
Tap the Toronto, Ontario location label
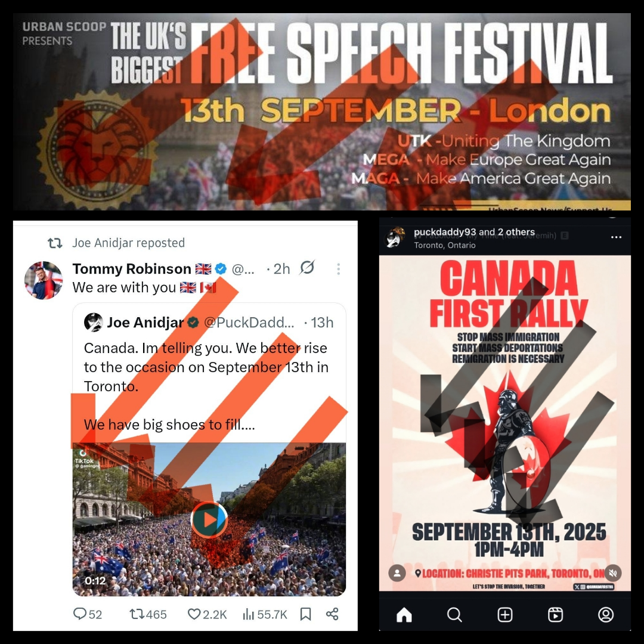tap(445, 245)
